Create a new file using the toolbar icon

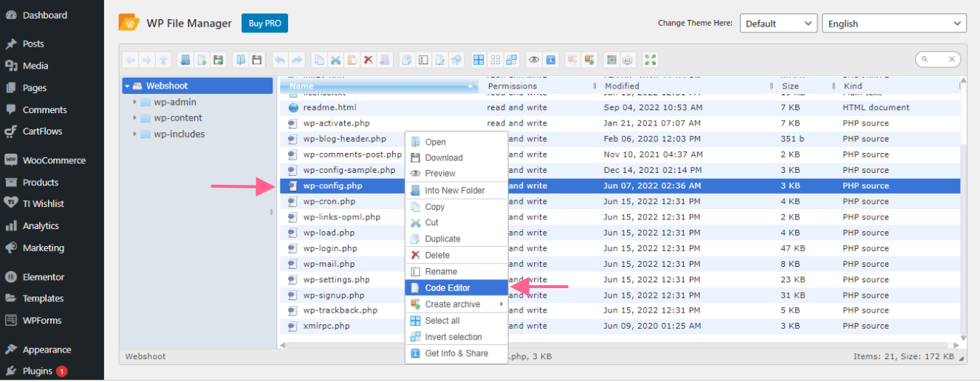202,60
